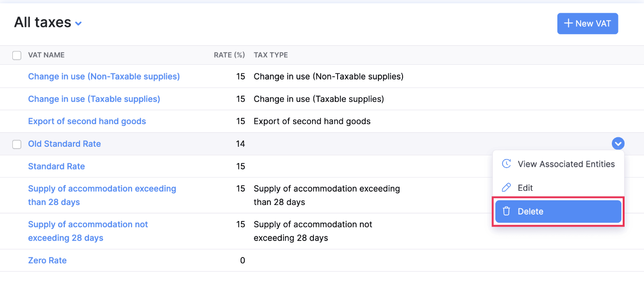
Task: Open Change in use (Taxable supplies) link
Action: click(x=94, y=99)
